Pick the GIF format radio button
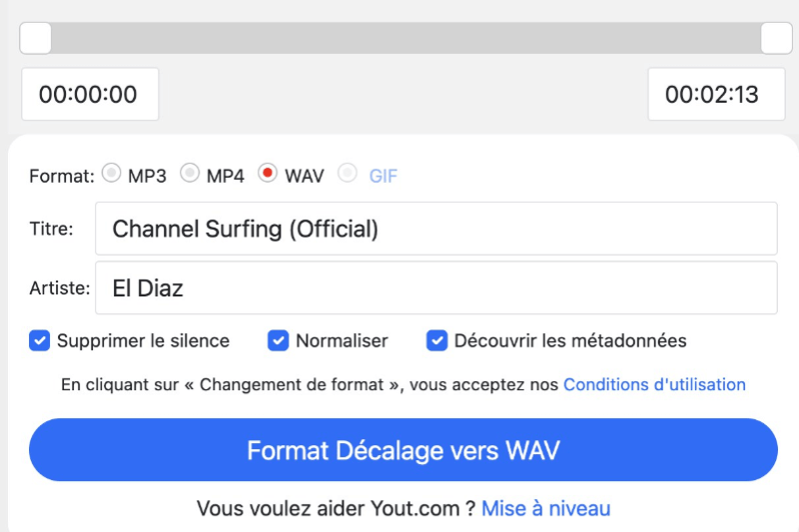The width and height of the screenshot is (799, 532). pyautogui.click(x=348, y=174)
